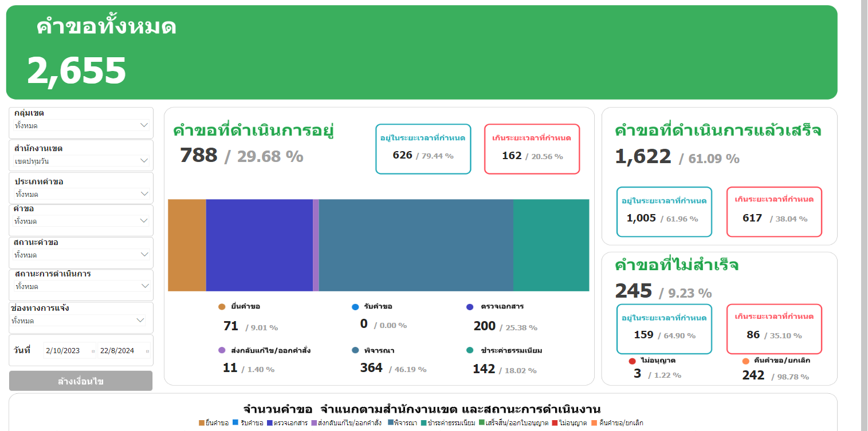This screenshot has width=868, height=431.
Task: Expand the กลุ่มเขต dropdown
Action: 143,125
